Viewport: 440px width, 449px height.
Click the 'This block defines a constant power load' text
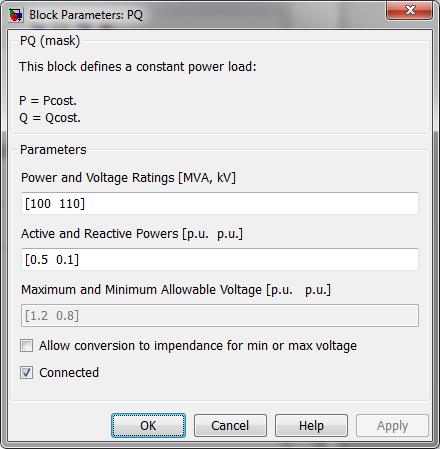(x=138, y=67)
